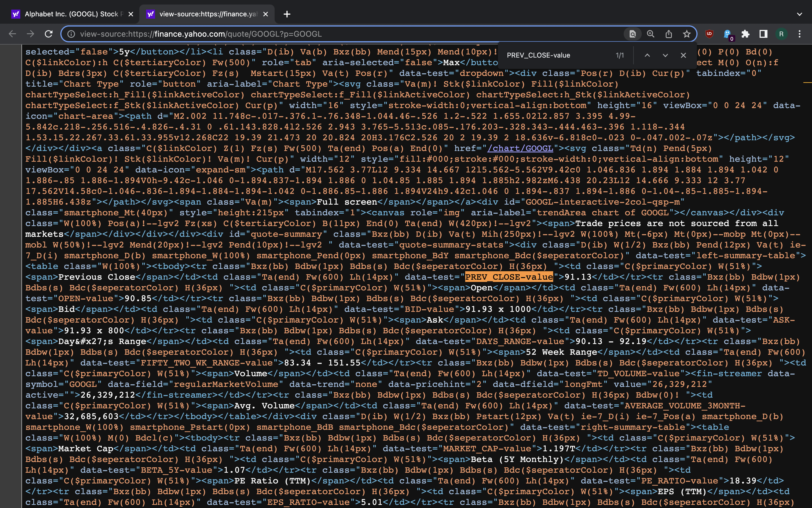Open the uBlock Origin extension

(x=709, y=34)
